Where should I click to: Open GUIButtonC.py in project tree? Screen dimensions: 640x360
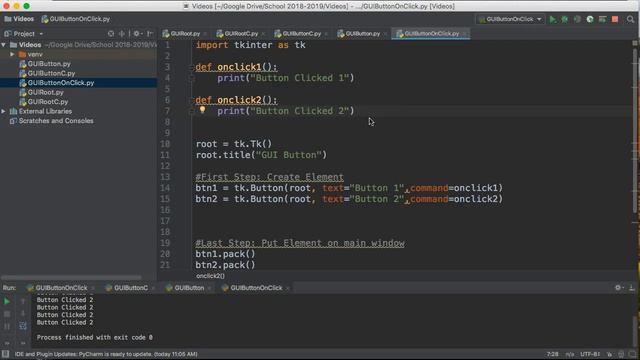coord(51,73)
